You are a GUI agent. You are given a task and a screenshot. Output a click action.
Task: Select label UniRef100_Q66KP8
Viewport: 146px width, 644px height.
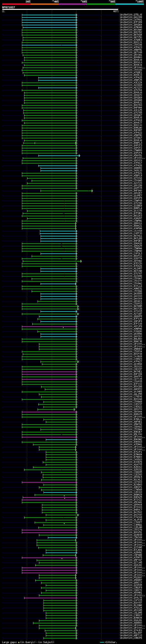coord(131,316)
